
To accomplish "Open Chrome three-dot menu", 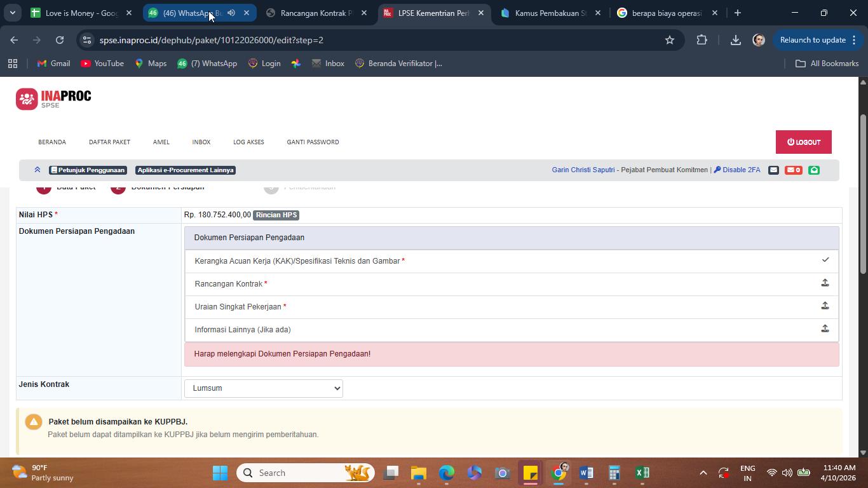I will point(854,40).
